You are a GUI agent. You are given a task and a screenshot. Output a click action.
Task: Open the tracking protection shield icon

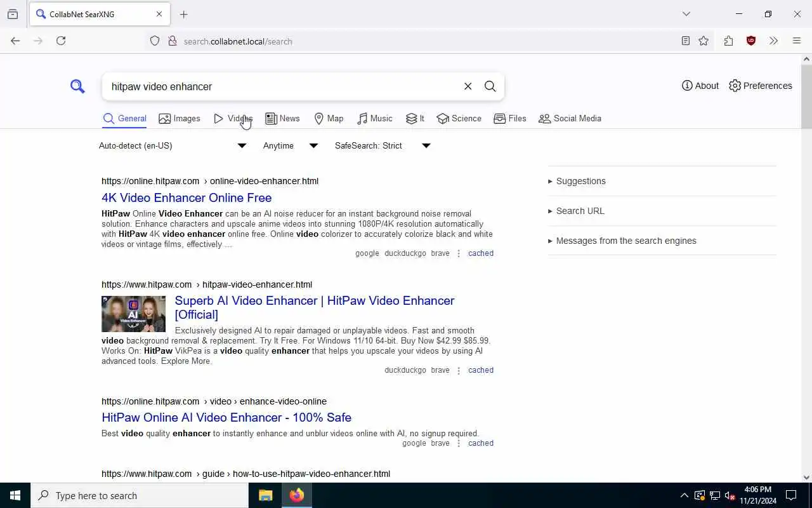[x=155, y=41]
